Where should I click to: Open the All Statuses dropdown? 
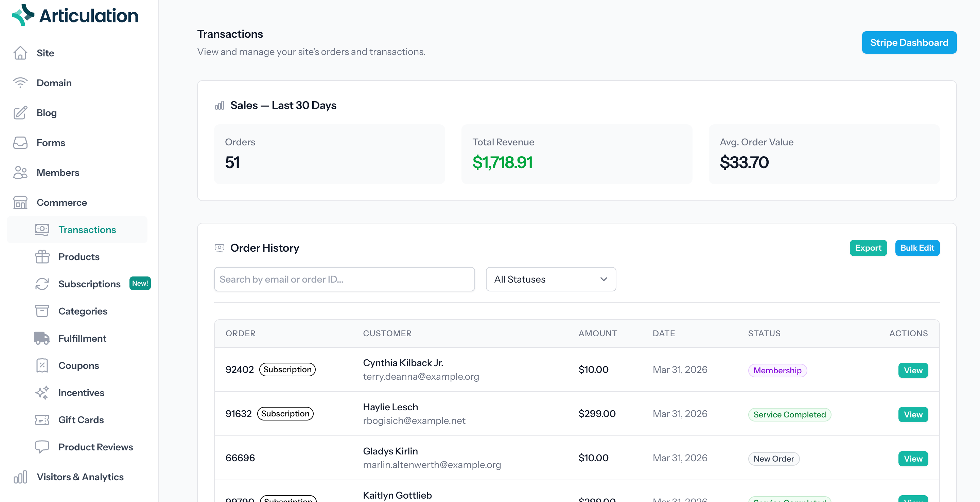(x=550, y=279)
